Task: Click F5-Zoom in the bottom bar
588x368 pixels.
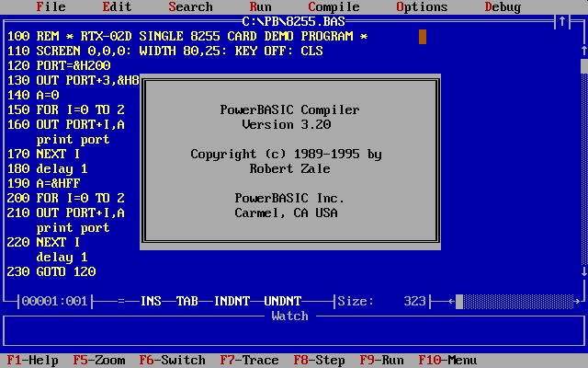Action: point(99,360)
